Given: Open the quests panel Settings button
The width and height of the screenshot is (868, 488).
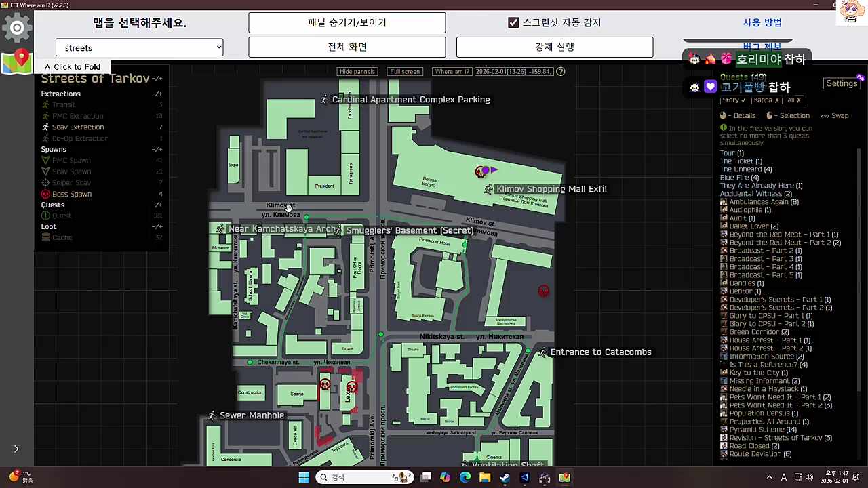Looking at the screenshot, I should click(842, 83).
